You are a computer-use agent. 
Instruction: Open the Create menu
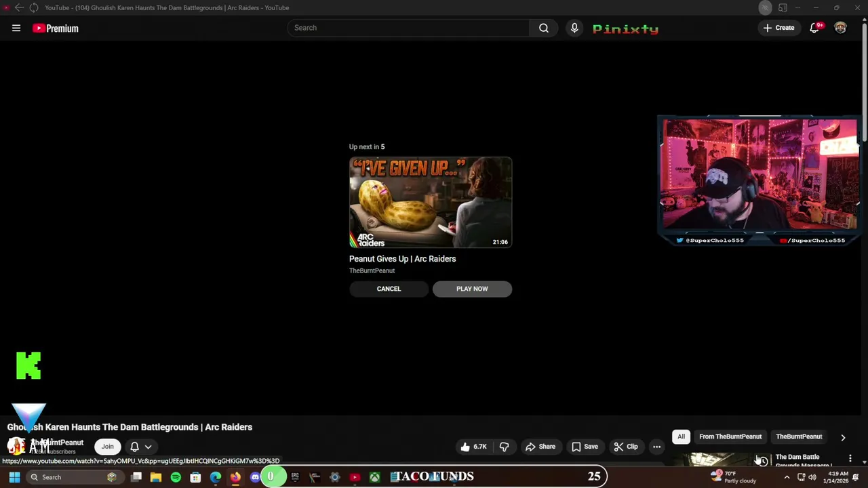[778, 28]
